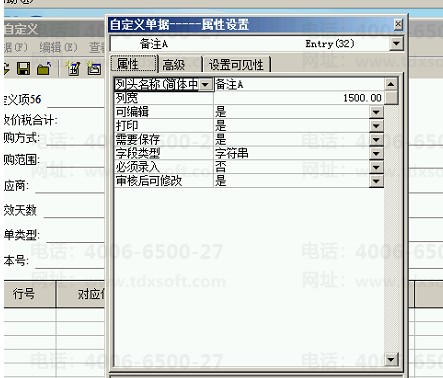
Task: Expand the 需要保存 value dropdown
Action: point(376,140)
